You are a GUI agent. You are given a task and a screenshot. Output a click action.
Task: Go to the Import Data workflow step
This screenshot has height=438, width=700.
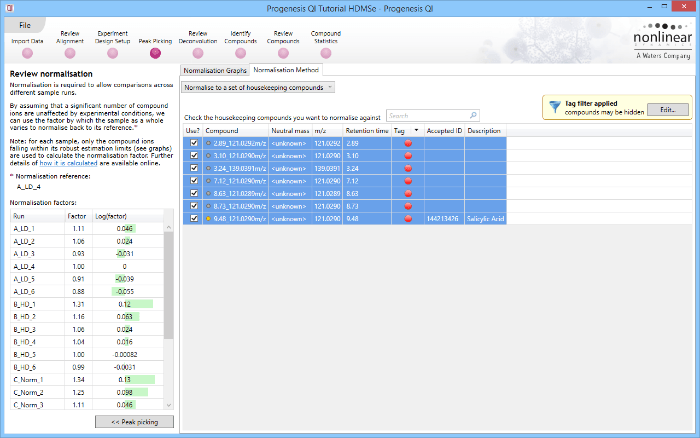point(27,53)
